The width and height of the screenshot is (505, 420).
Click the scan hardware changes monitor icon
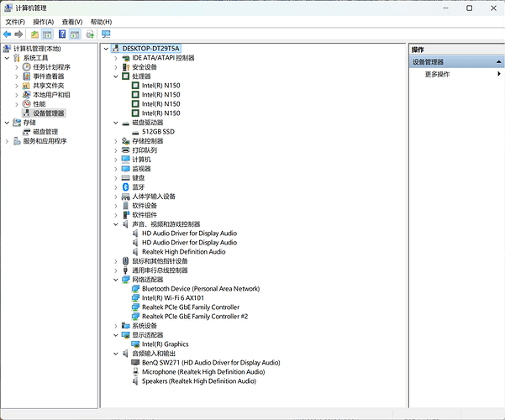[x=106, y=34]
